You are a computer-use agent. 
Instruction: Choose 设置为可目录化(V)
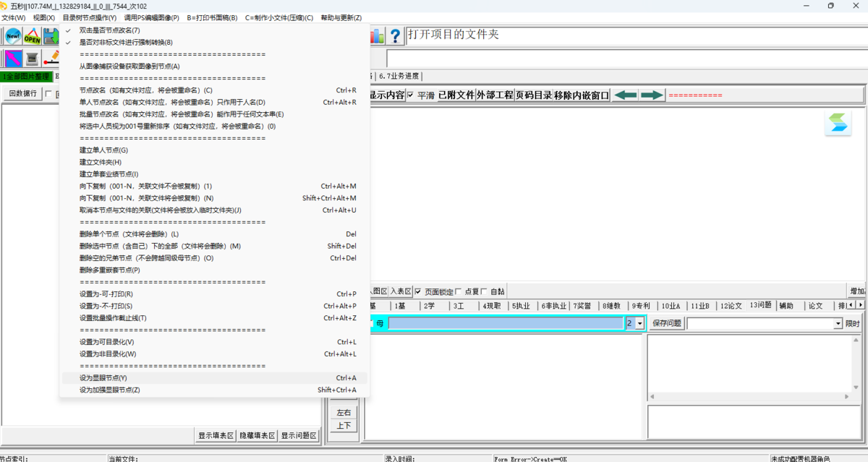(x=215, y=342)
